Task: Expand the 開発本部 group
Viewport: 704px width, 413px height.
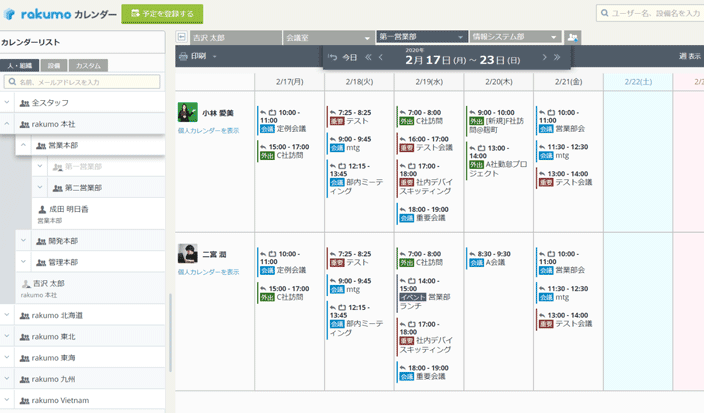Action: 23,241
